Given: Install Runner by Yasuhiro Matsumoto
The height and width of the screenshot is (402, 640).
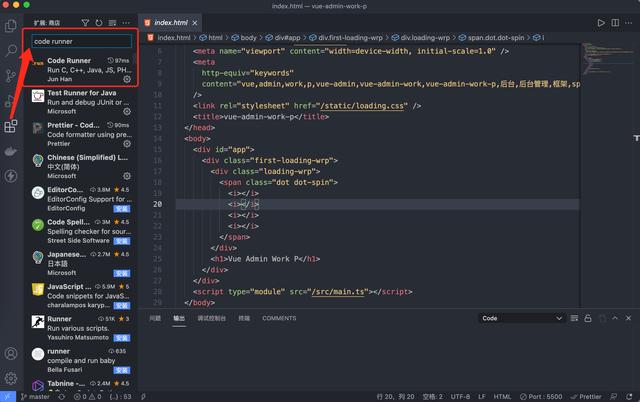Looking at the screenshot, I should coord(122,338).
